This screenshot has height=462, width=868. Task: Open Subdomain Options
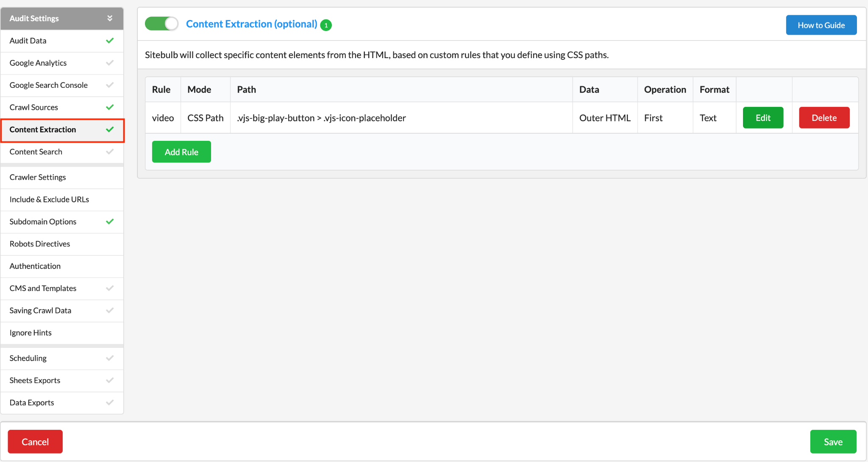[x=62, y=222]
